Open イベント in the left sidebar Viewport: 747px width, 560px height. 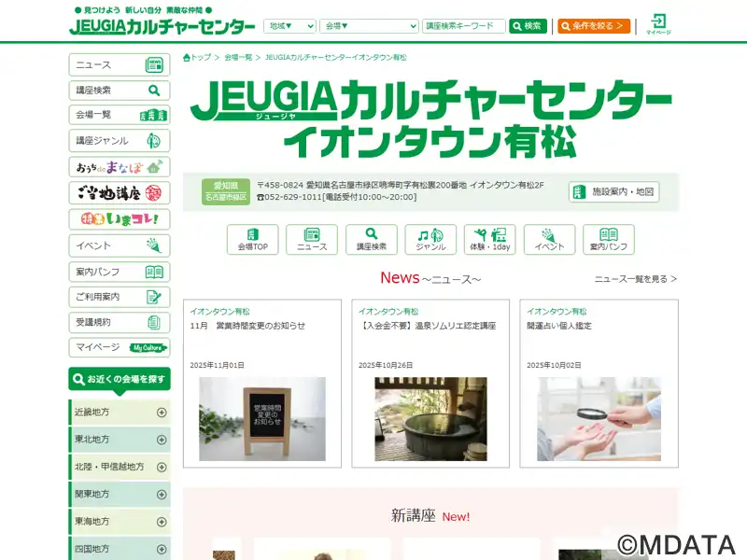[120, 245]
